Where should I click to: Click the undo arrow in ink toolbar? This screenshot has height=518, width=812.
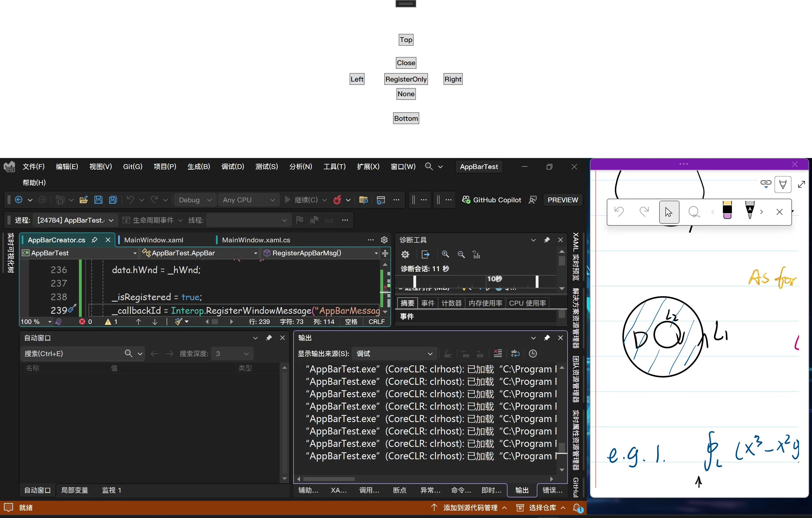619,212
